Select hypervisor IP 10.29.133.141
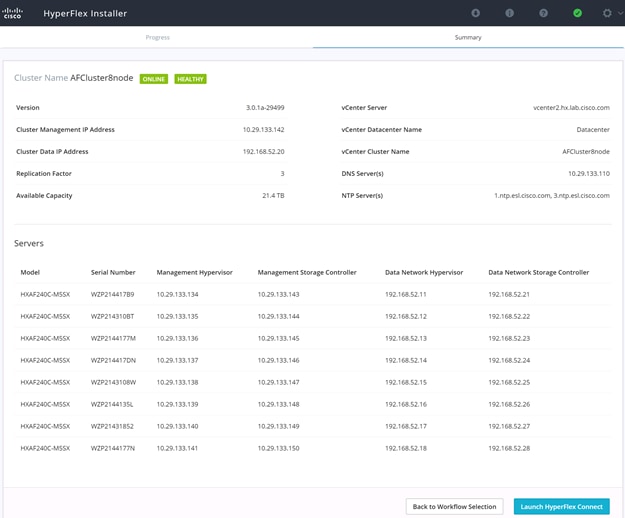 [x=177, y=448]
